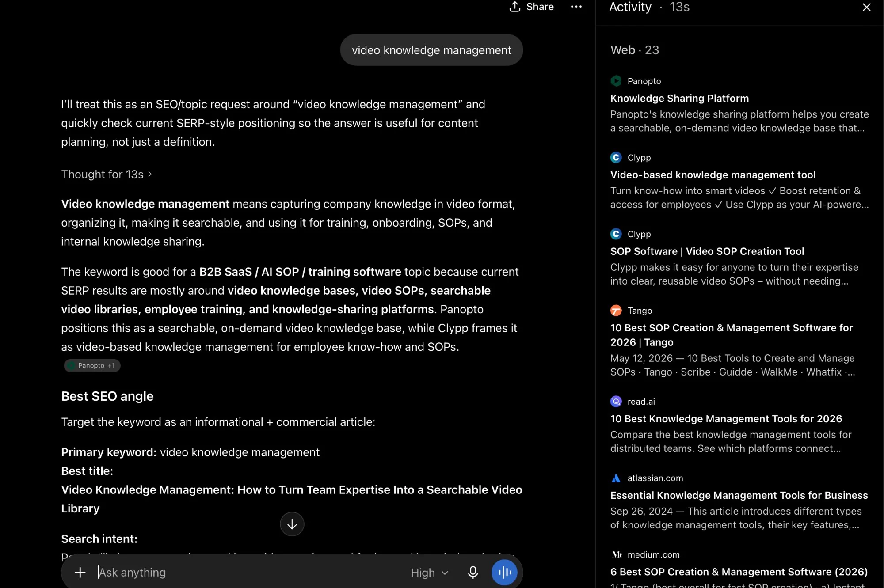Click the Tango favicon icon
Screen dimensions: 884x588
coord(616,311)
